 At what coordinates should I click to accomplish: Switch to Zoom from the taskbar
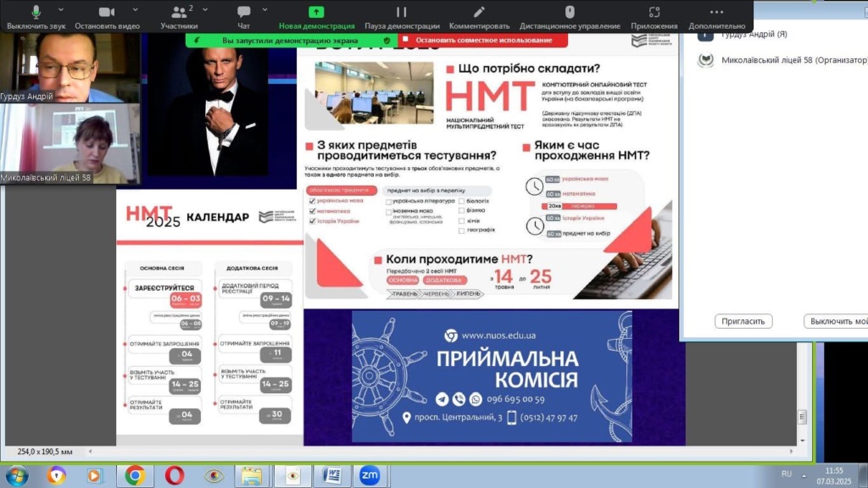(x=370, y=476)
